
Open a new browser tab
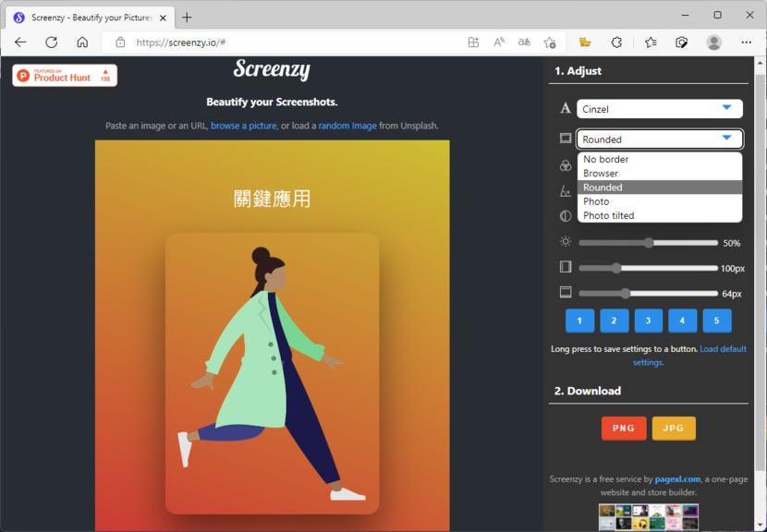tap(187, 18)
